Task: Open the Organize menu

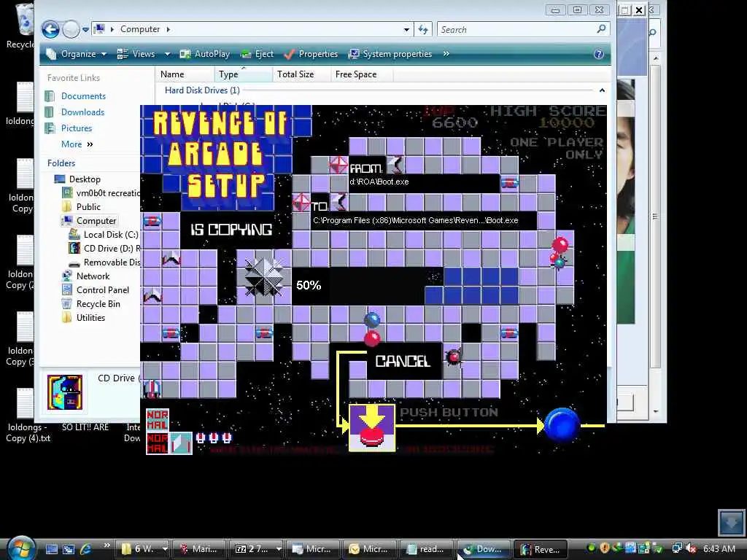Action: [x=77, y=54]
